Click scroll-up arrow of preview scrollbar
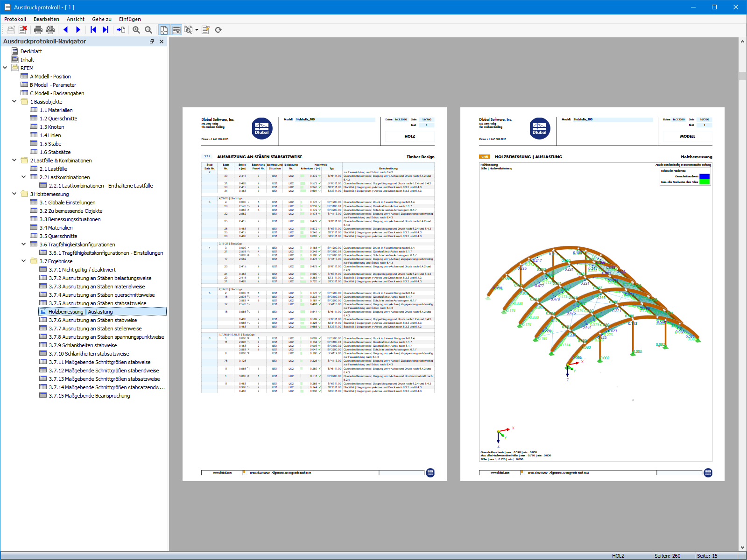The height and width of the screenshot is (560, 747). tap(742, 42)
